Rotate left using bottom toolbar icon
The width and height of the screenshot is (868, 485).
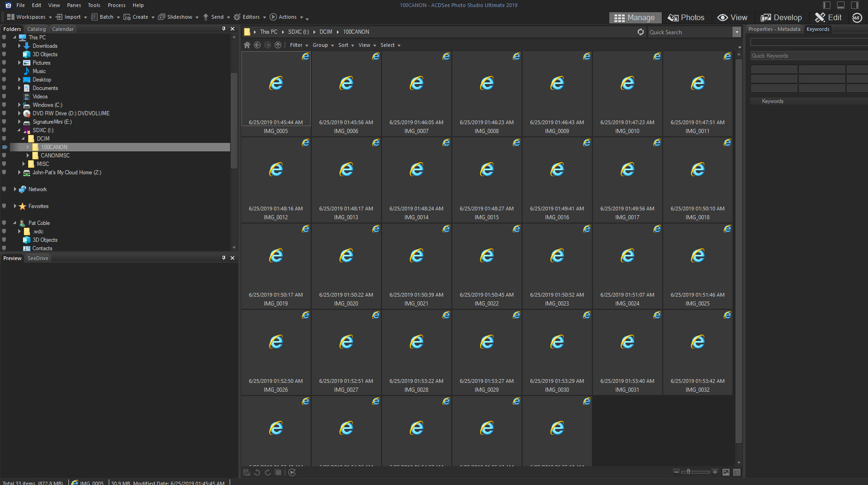(x=257, y=472)
